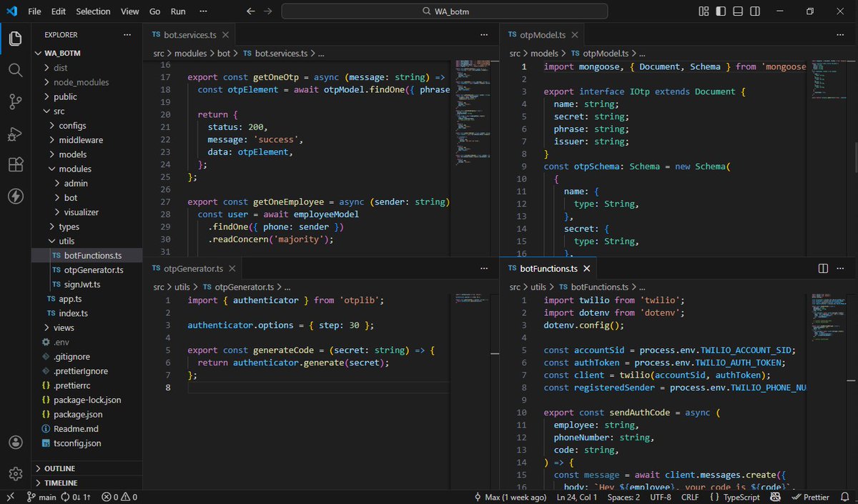Screen dimensions: 858x504
Task: Expand the middleware folder
Action: (87, 140)
